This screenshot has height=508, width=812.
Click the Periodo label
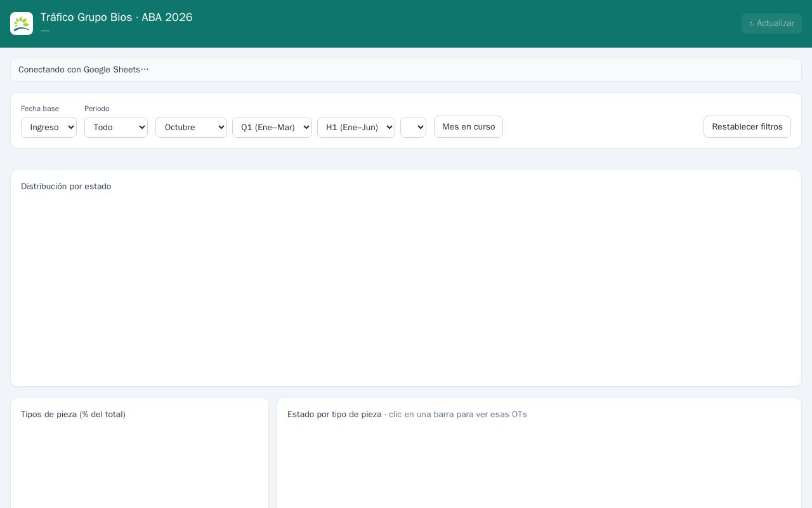(97, 109)
